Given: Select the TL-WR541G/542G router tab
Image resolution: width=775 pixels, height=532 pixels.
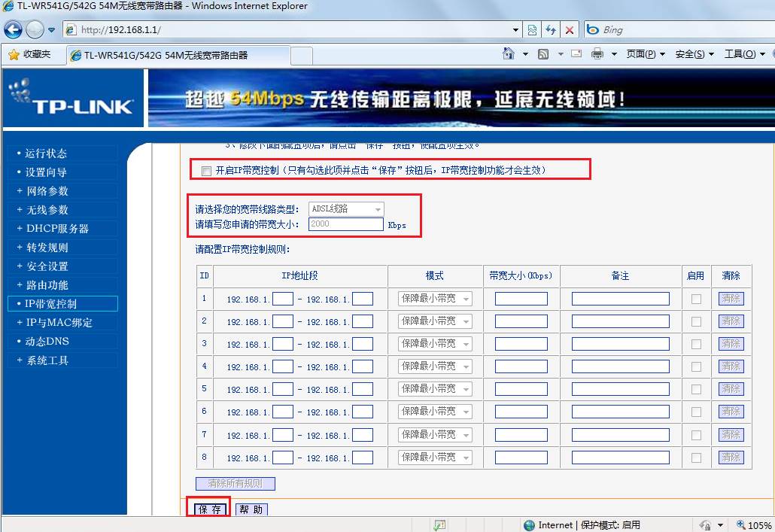Looking at the screenshot, I should [178, 56].
